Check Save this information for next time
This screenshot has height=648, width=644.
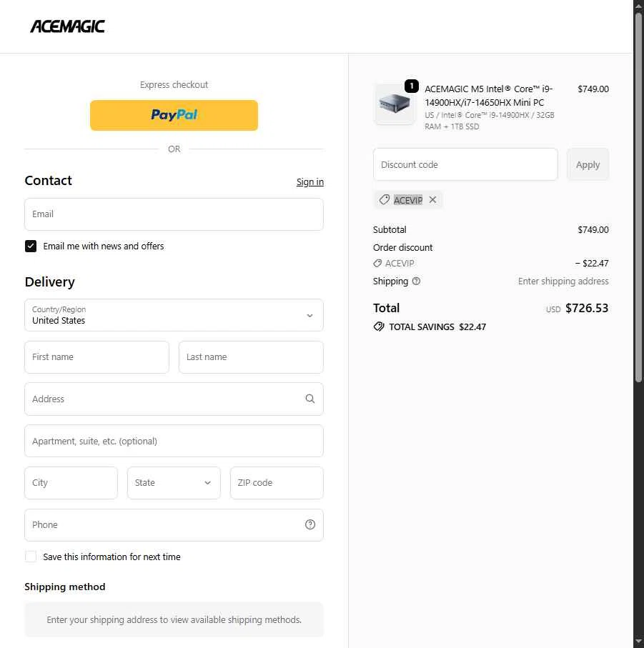pos(31,557)
